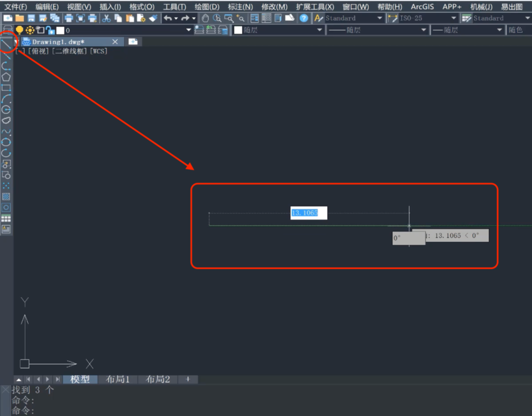Activate the Hatch fill tool
Viewport: 532px width, 416px height.
point(6,196)
